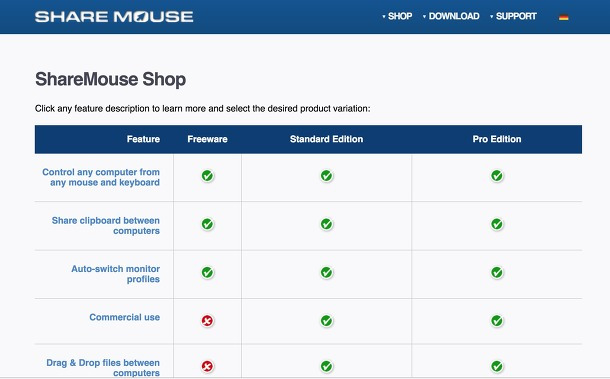Click the 'Click any feature description' instruction text

203,109
